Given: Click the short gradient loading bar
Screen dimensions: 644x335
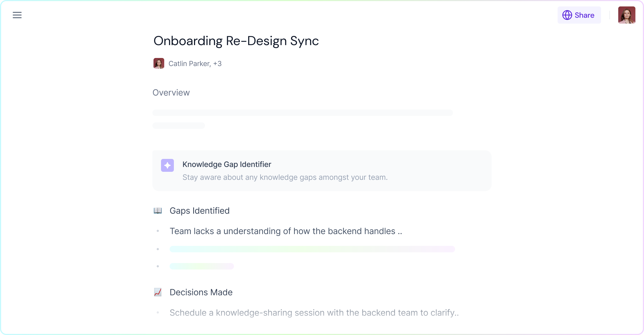Looking at the screenshot, I should [x=202, y=266].
